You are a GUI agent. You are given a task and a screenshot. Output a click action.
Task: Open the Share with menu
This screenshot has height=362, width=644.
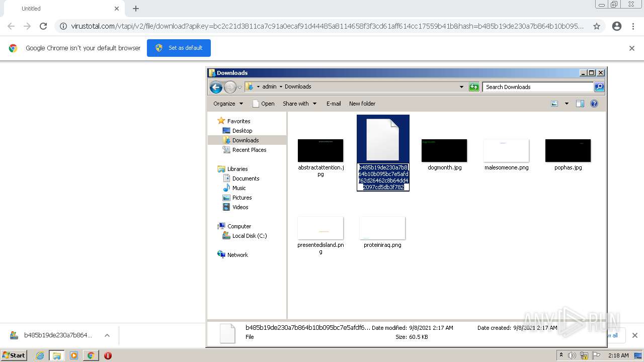click(x=299, y=104)
